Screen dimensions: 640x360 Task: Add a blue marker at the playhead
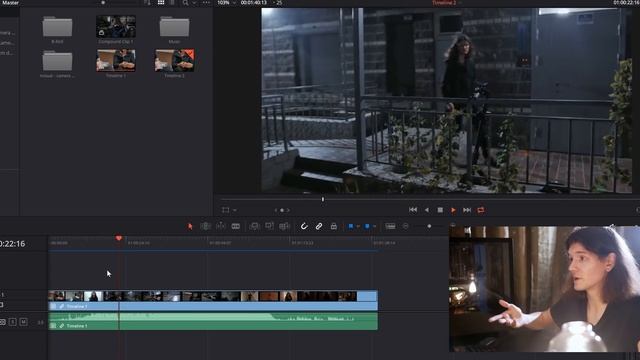click(367, 226)
